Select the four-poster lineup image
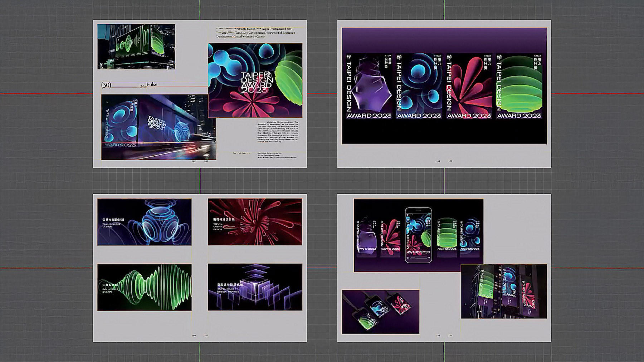The height and width of the screenshot is (362, 644). tap(444, 86)
